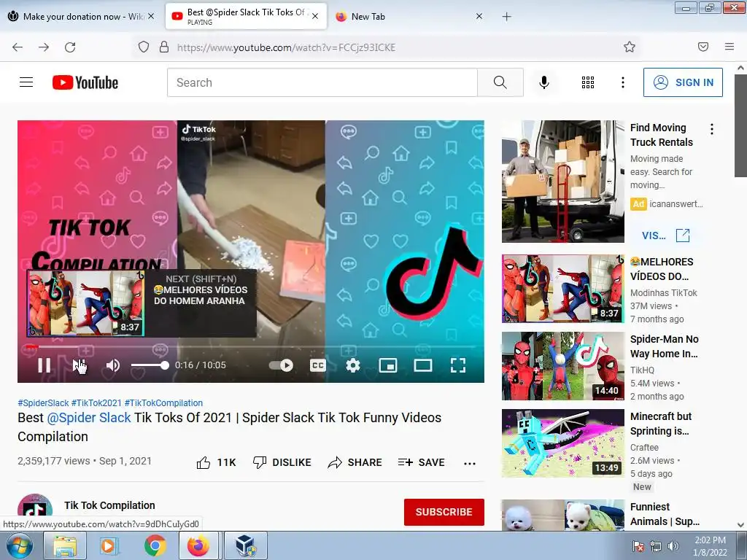Screen dimensions: 747x560
Task: Open YouTube settings three-dot menu
Action: click(623, 82)
